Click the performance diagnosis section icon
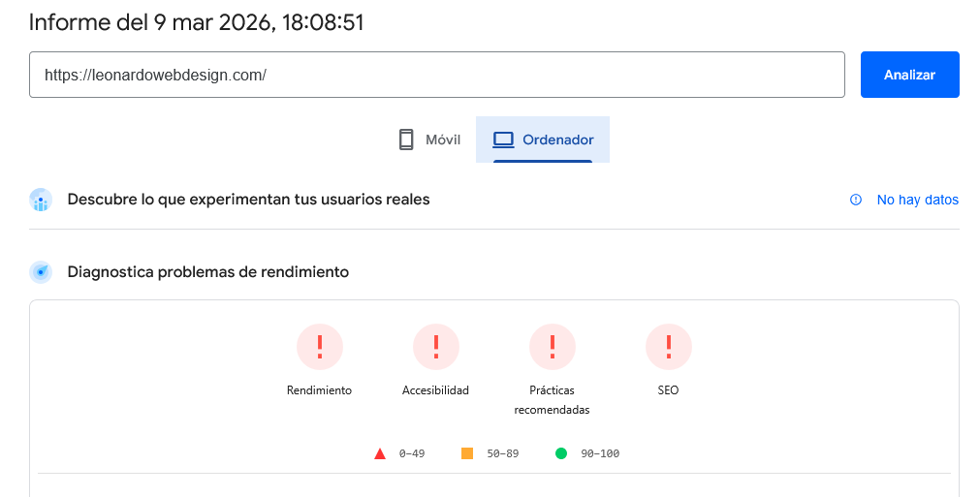Viewport: 980px width, 497px height. 41,272
